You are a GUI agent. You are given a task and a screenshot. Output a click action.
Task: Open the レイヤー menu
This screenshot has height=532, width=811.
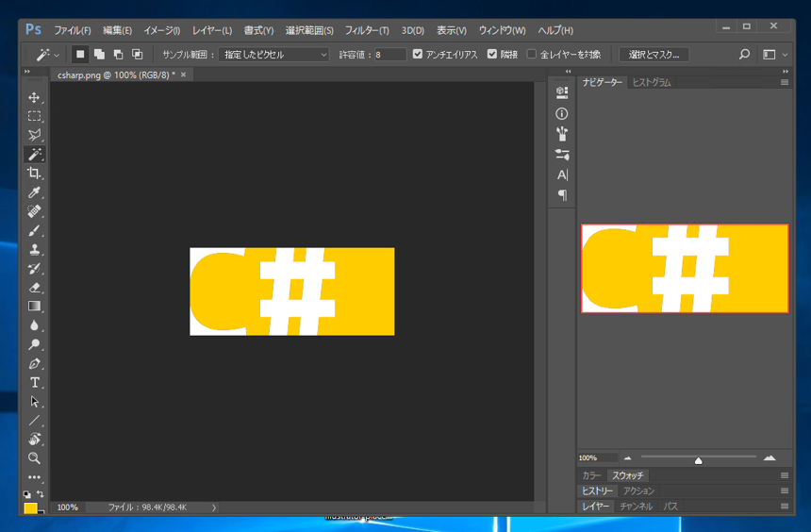click(212, 30)
